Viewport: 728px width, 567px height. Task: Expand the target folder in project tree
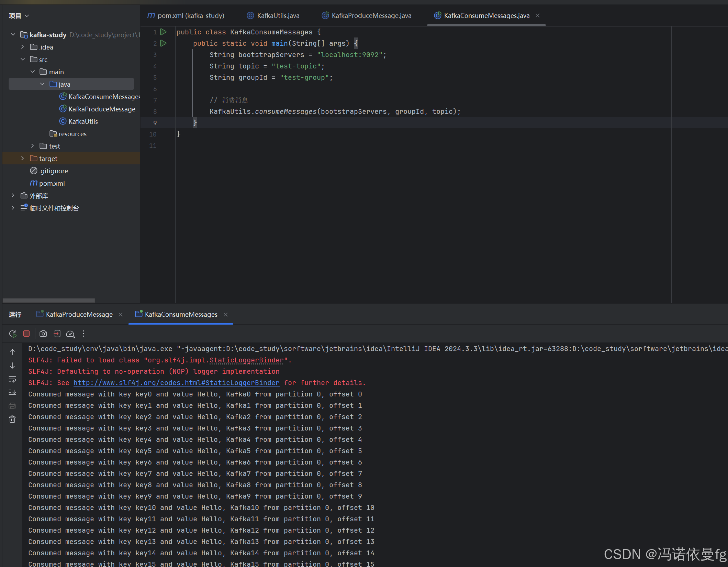click(23, 158)
